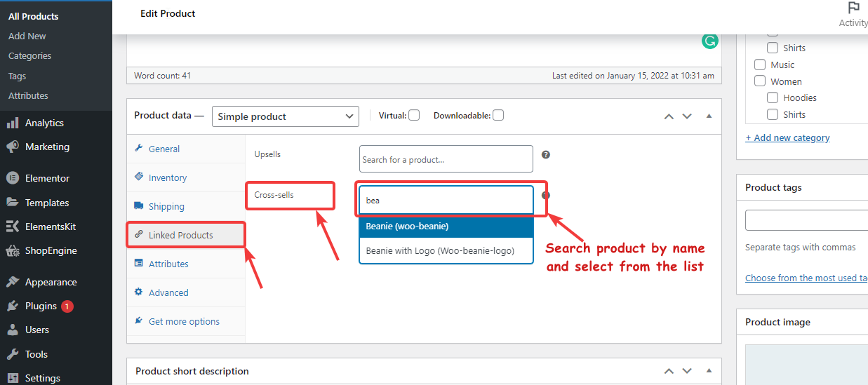The height and width of the screenshot is (385, 868).
Task: Check the Music category
Action: (760, 65)
